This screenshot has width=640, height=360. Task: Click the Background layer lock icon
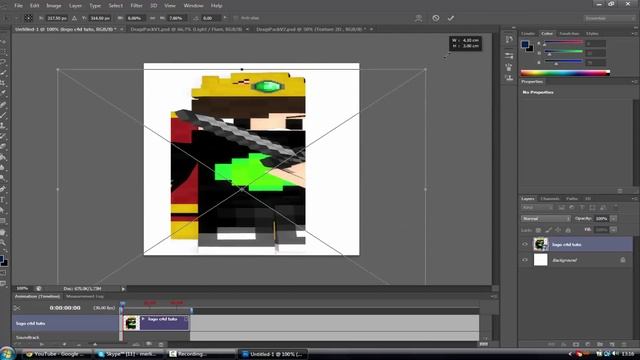[x=623, y=260]
